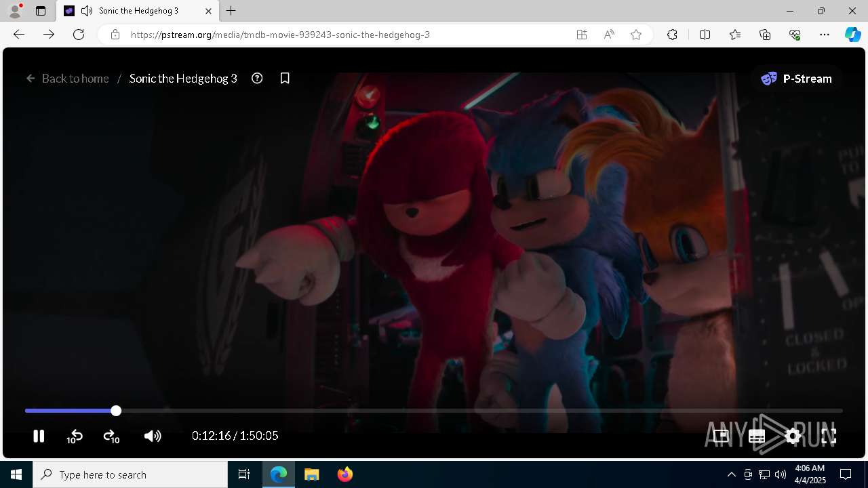868x488 pixels.
Task: Open browser Collections
Action: tap(765, 35)
